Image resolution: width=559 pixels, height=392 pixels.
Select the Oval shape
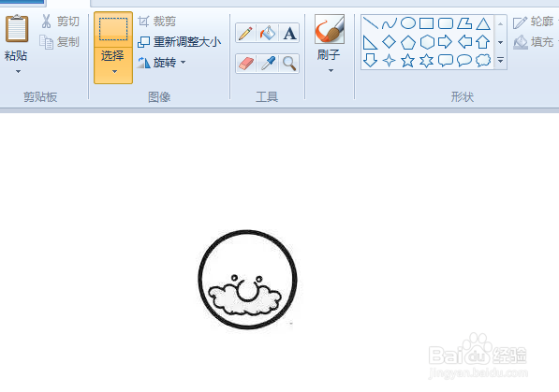[408, 23]
